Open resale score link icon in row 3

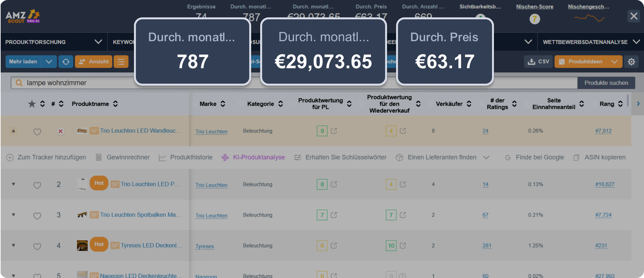click(x=403, y=215)
